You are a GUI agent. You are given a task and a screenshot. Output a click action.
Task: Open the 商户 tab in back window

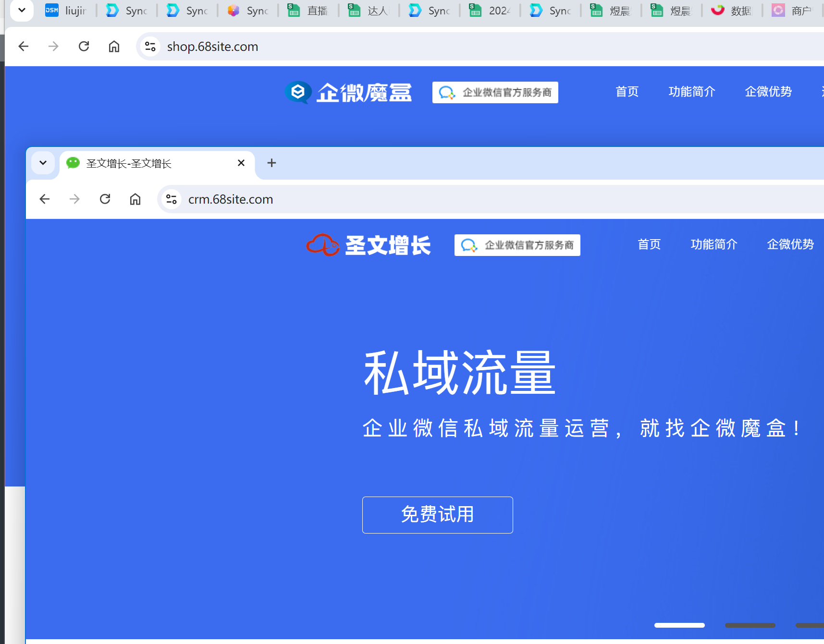click(792, 11)
